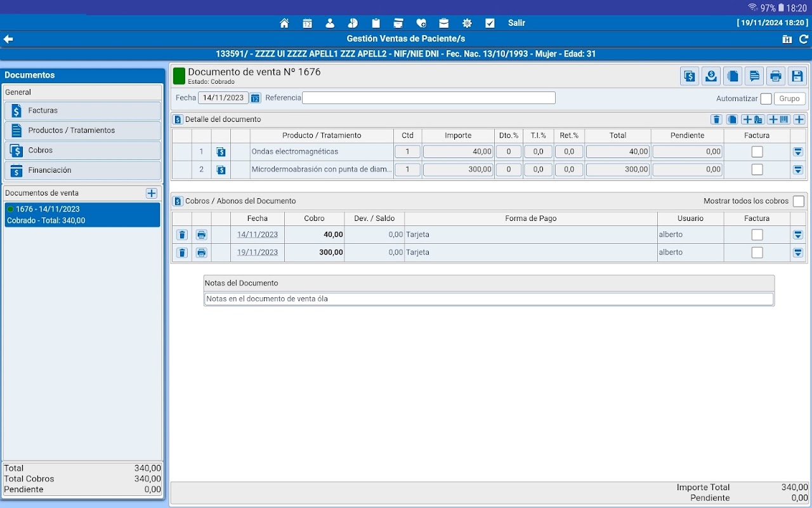Tick Factura checkbox for Ondas electromagnéticas

757,152
